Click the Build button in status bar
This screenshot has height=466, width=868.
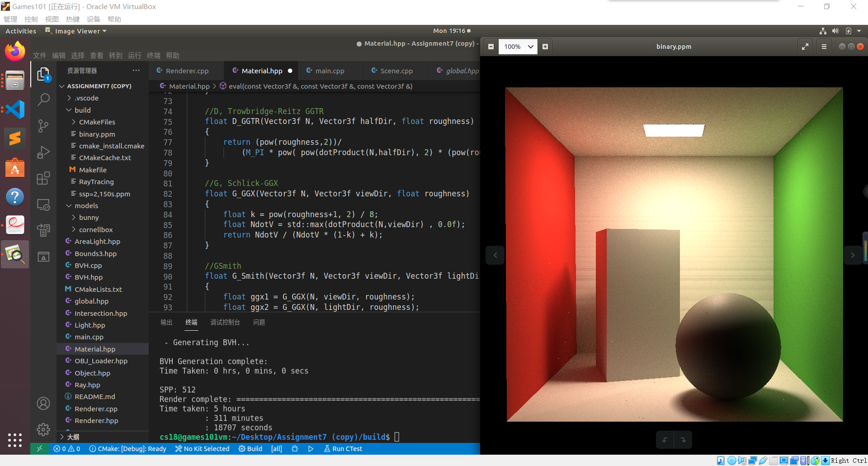coord(250,449)
